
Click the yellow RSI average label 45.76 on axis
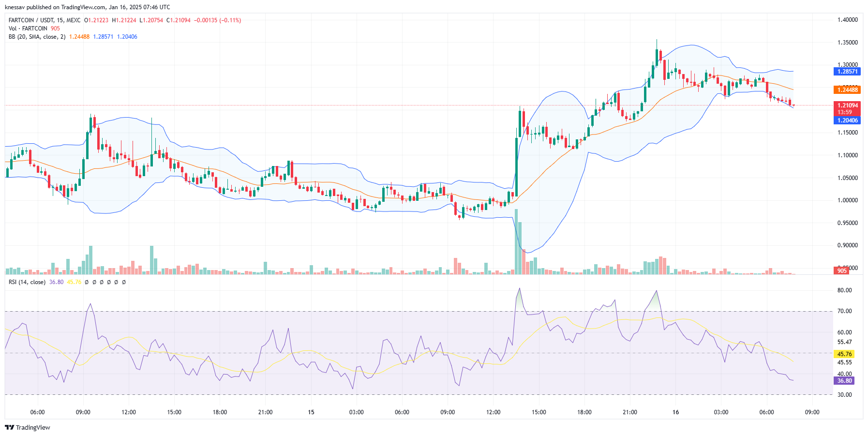click(x=844, y=354)
